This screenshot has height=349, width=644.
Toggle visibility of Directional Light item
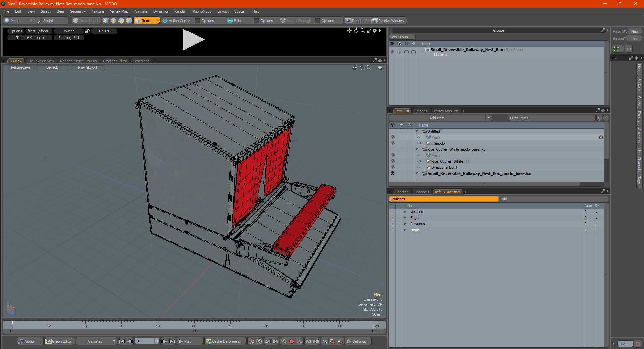(x=392, y=167)
